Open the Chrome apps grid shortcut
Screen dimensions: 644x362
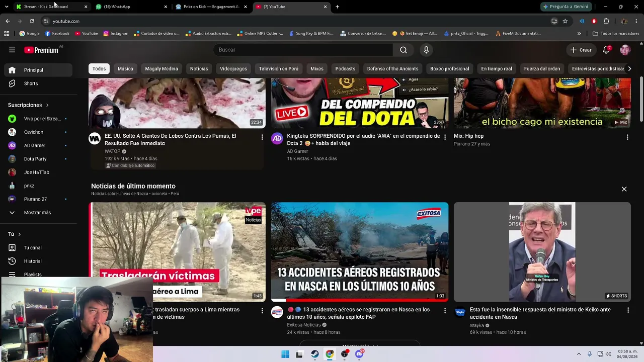point(7,34)
